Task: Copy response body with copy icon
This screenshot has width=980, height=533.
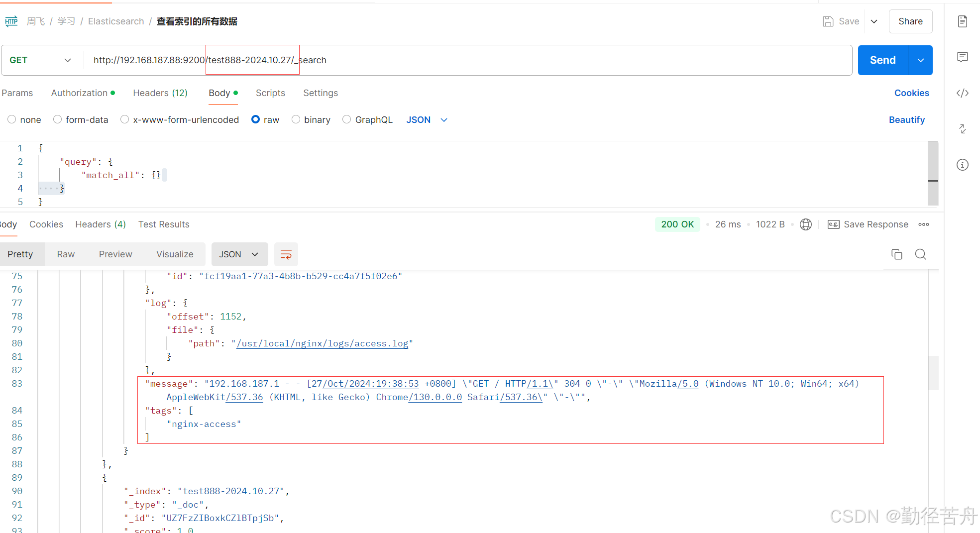Action: coord(897,254)
